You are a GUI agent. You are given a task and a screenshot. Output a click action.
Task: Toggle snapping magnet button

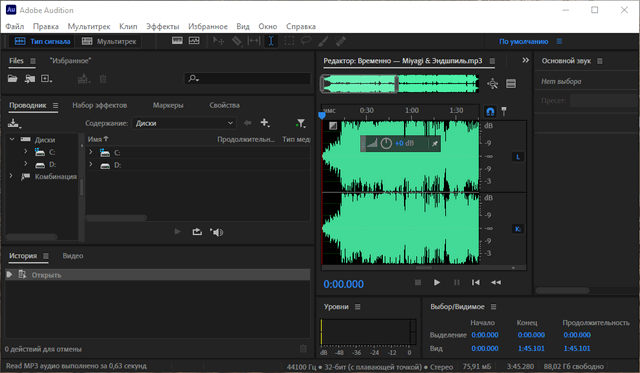[490, 111]
